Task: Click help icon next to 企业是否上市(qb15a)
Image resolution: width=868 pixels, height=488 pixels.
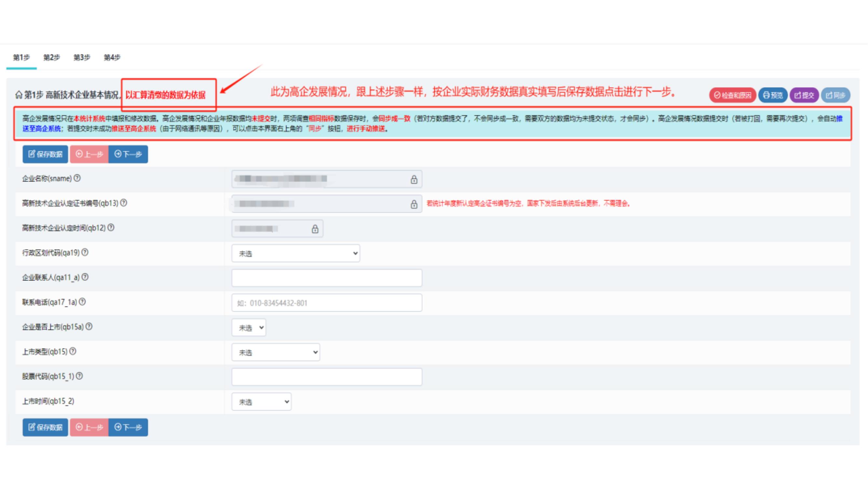Action: coord(89,327)
